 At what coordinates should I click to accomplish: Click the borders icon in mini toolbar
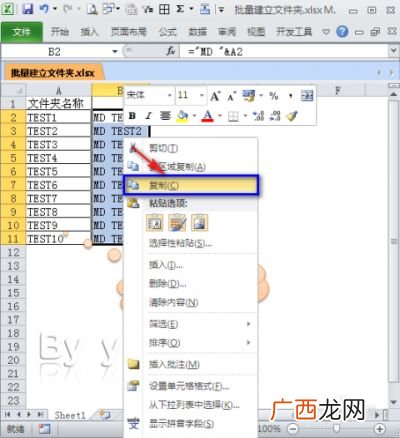233,116
